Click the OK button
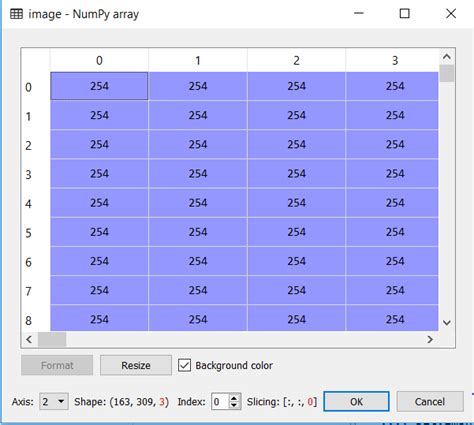Screen dimensions: 474x425 (356, 402)
